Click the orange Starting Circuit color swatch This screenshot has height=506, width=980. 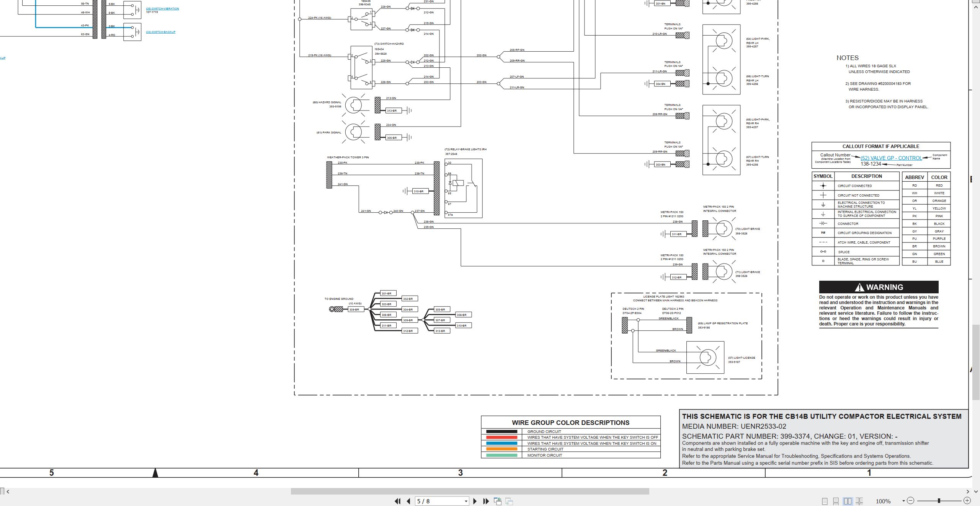[x=501, y=449]
